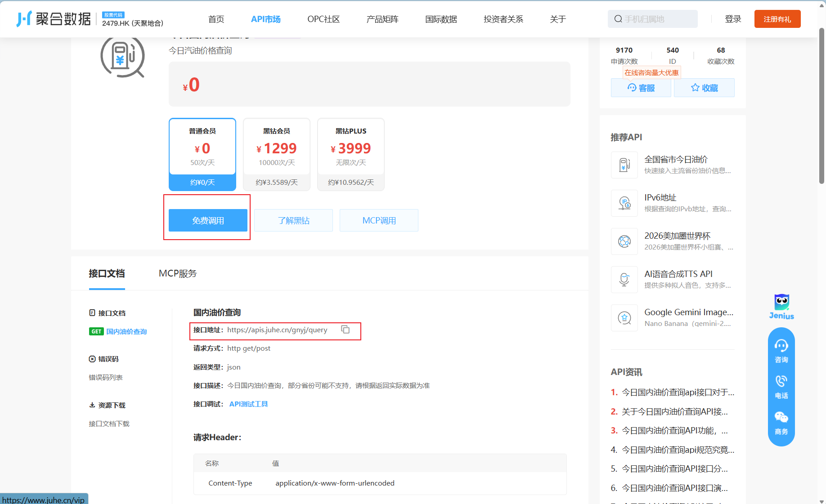Click the fuel pump icon beside 全国省市今日油价
Screen dimensions: 826x504
(x=624, y=165)
